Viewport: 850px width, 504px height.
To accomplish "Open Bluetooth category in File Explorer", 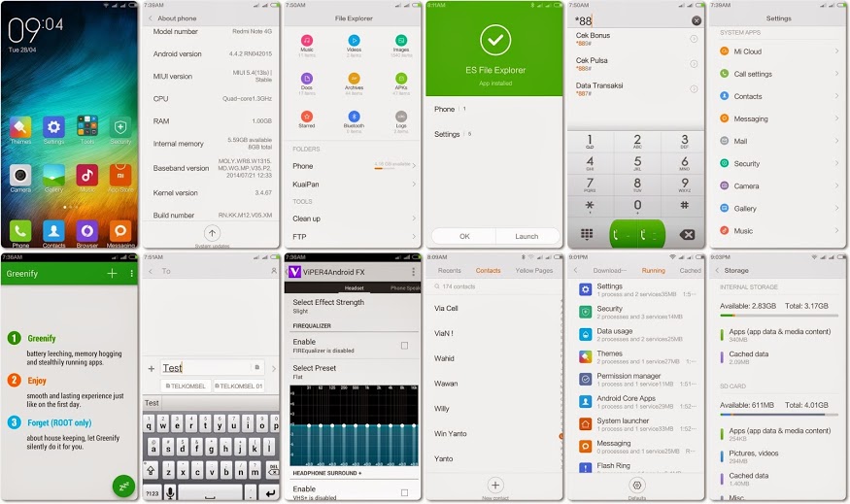I will point(354,117).
